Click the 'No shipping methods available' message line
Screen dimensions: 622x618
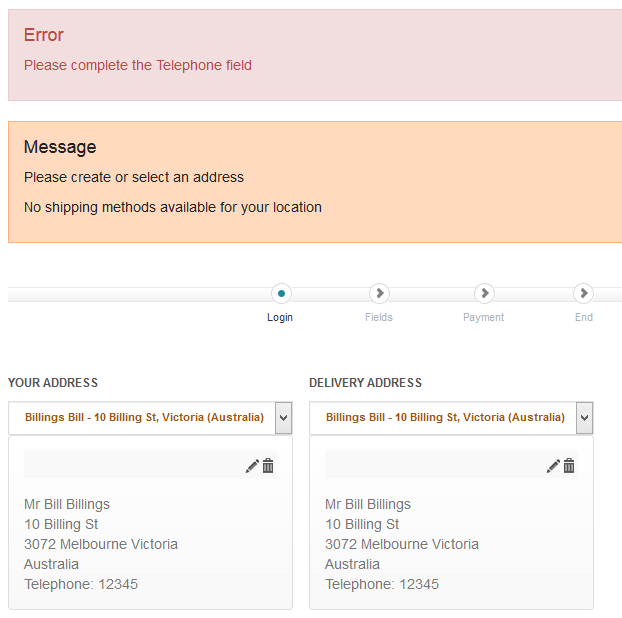pos(173,208)
